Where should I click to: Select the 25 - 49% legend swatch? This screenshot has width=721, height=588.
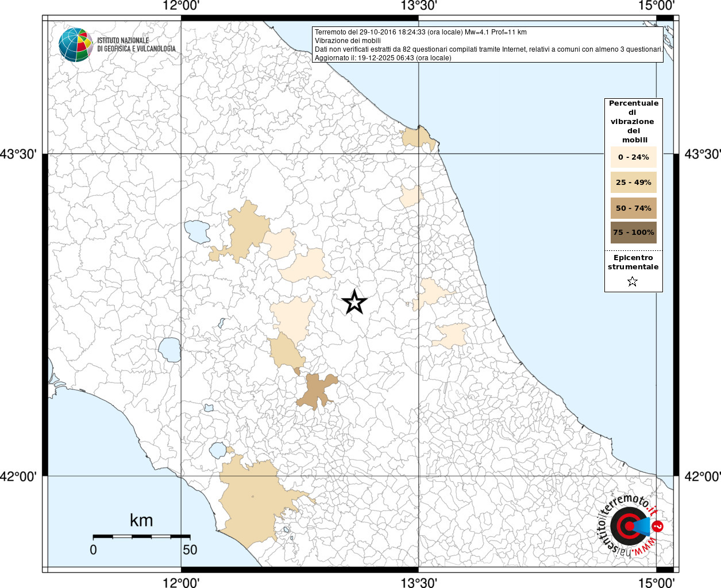(x=633, y=182)
